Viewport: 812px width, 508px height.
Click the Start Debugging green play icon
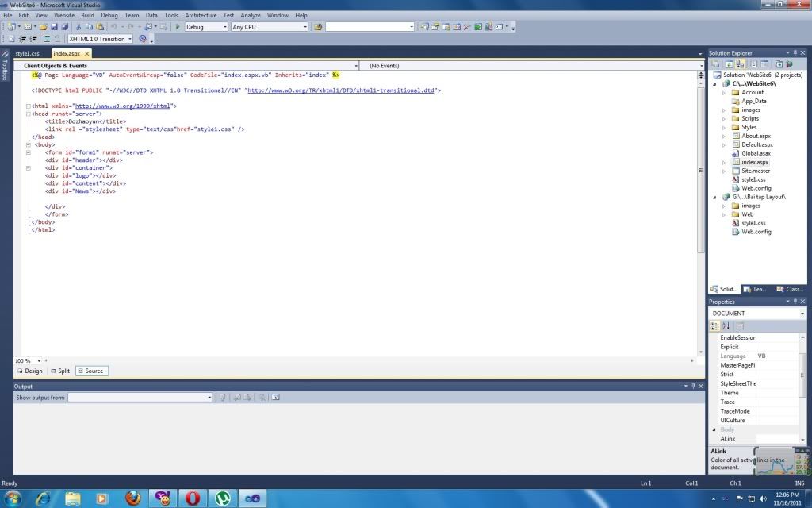(178, 27)
